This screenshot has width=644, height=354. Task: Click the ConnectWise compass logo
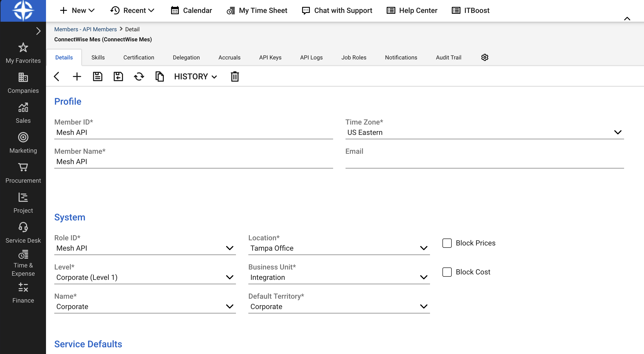pyautogui.click(x=23, y=11)
